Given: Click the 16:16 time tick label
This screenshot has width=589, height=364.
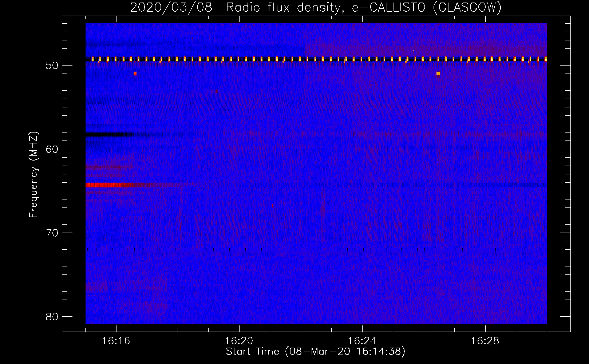Looking at the screenshot, I should point(116,341).
